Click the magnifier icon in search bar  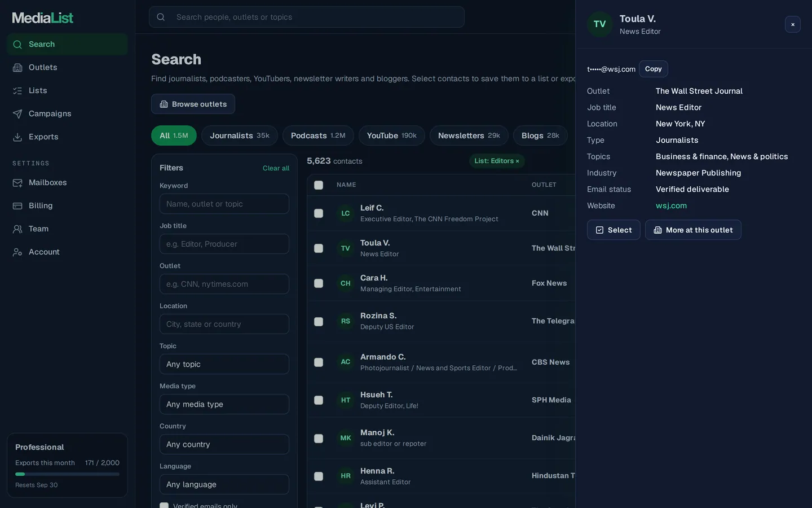[161, 17]
